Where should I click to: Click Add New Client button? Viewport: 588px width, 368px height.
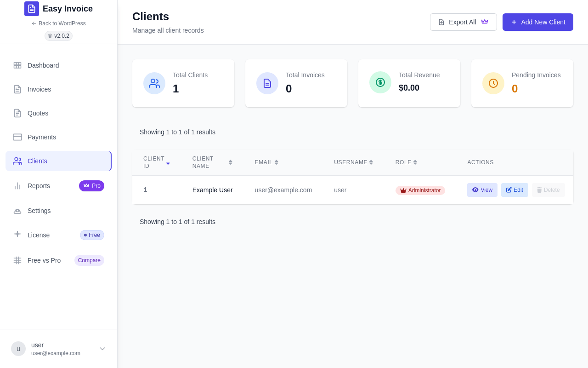(538, 22)
